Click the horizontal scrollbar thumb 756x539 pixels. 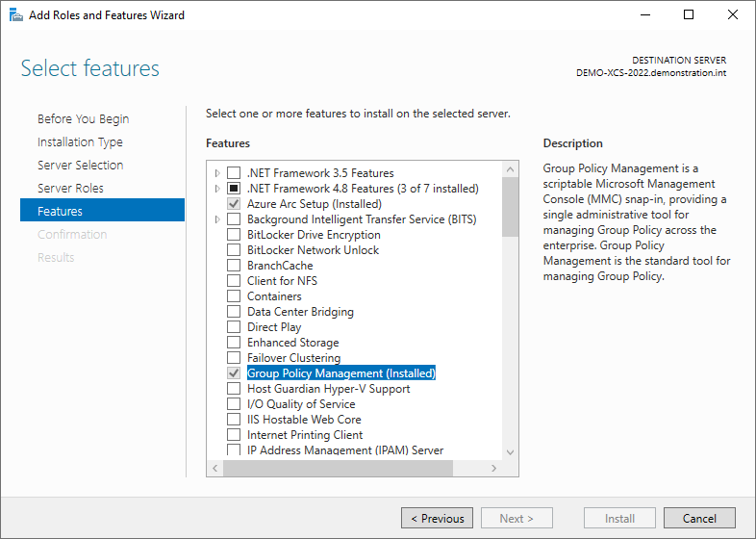coord(338,468)
